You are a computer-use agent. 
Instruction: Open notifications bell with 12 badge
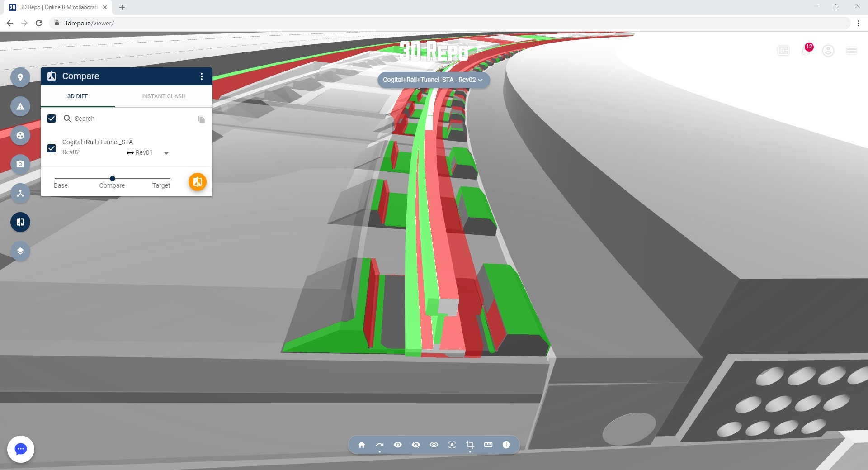coord(806,51)
